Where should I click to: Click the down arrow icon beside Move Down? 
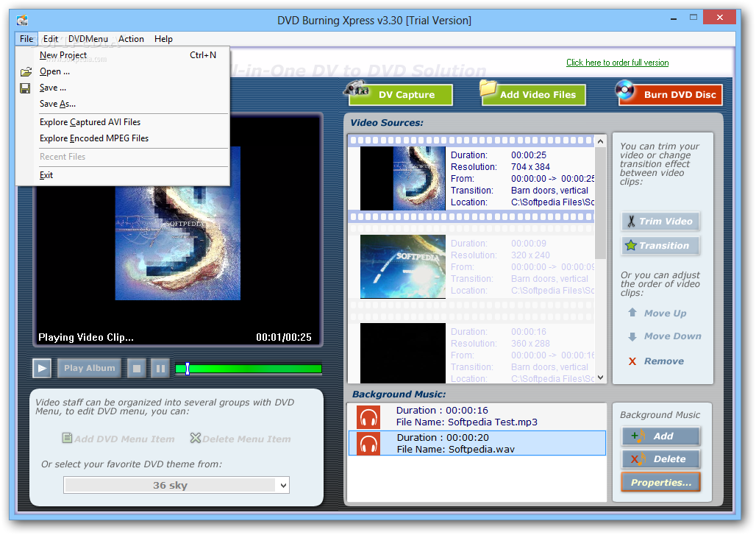tap(632, 337)
